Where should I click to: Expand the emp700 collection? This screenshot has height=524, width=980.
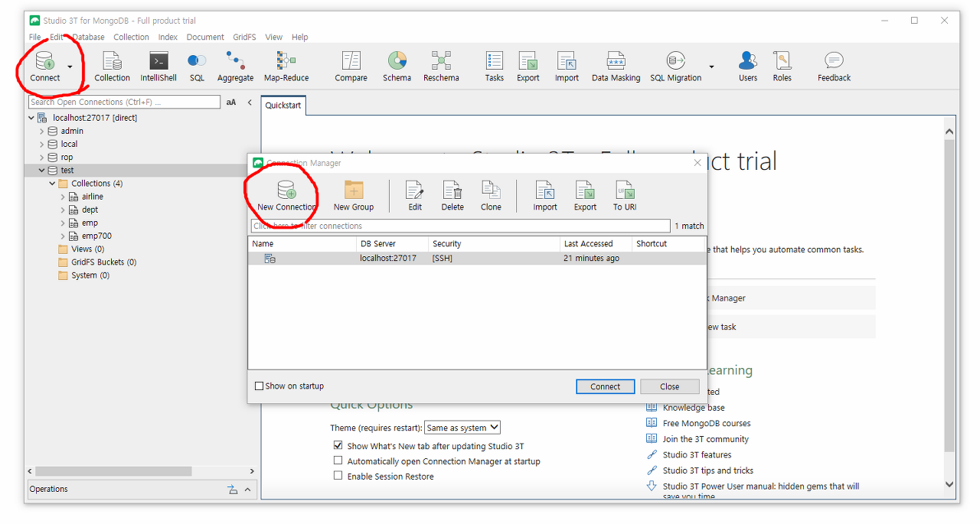(x=63, y=236)
